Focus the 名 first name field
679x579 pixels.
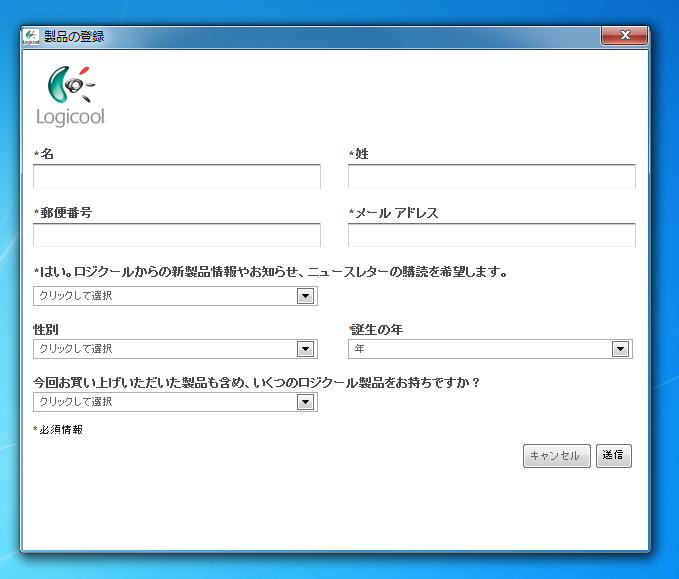177,176
